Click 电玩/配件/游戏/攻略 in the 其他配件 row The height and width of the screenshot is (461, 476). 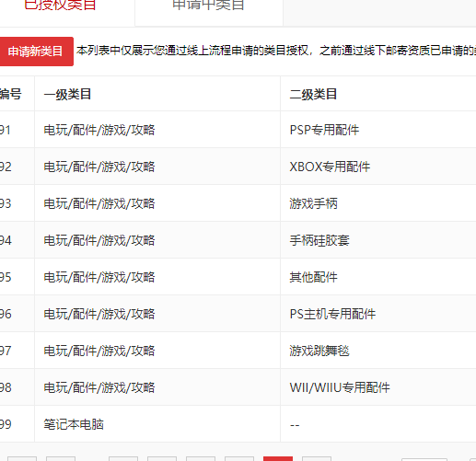[99, 277]
